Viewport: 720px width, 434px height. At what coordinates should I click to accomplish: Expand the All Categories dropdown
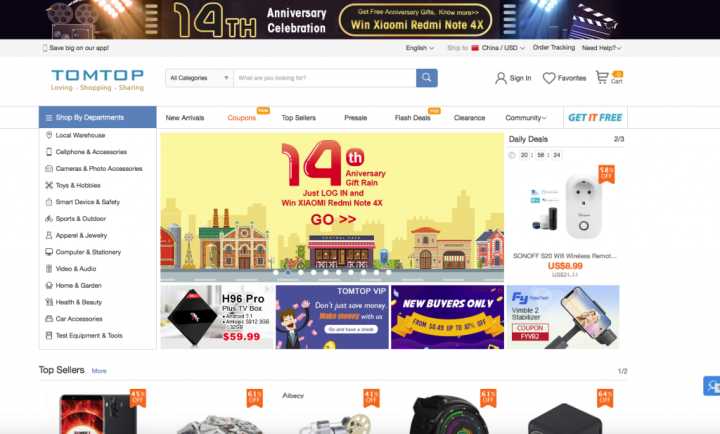click(x=199, y=78)
